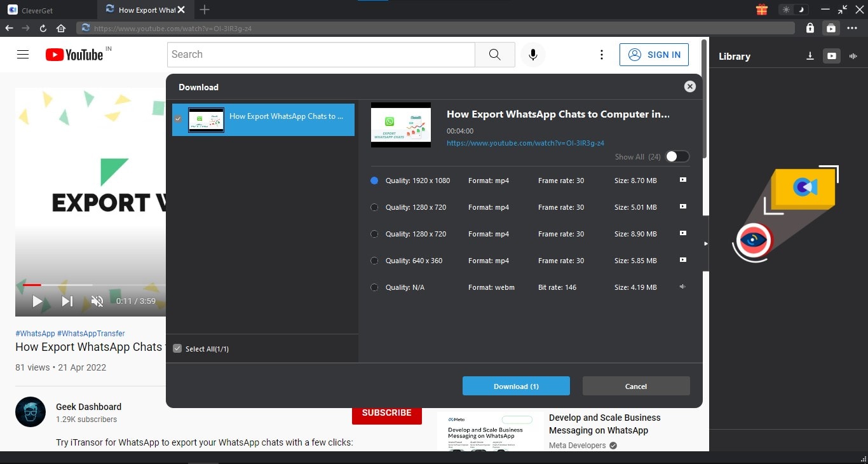
Task: Open the Library audio files icon
Action: coord(853,56)
